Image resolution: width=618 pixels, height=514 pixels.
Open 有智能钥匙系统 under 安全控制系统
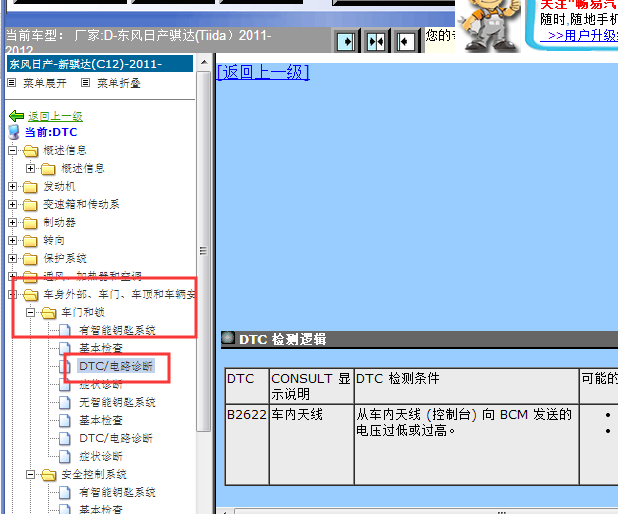[x=117, y=492]
